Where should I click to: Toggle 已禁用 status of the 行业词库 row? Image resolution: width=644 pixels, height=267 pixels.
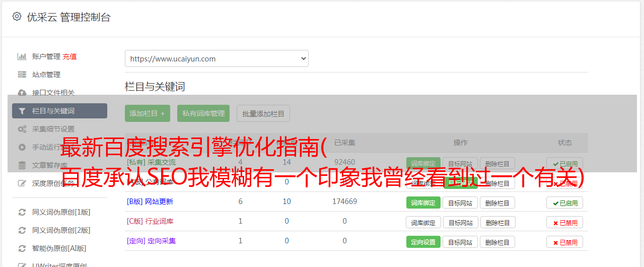565,222
